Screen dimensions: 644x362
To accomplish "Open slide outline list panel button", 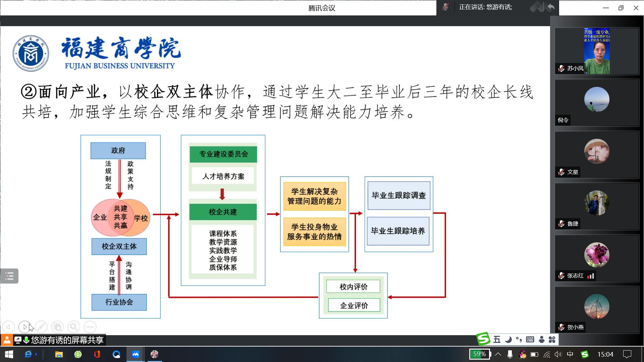I will point(9,276).
